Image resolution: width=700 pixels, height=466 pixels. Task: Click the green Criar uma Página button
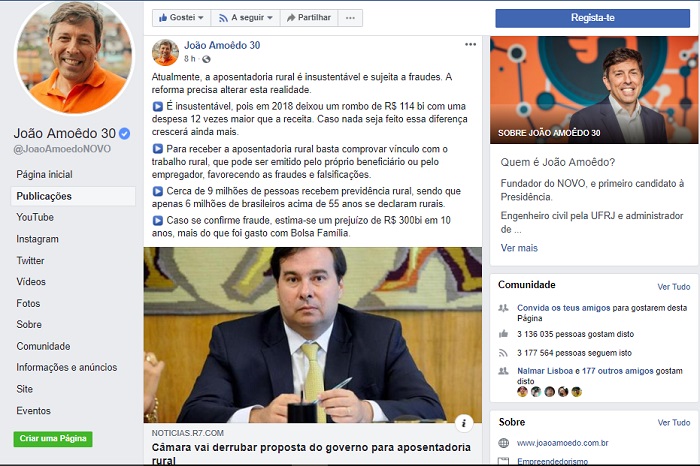pyautogui.click(x=53, y=438)
